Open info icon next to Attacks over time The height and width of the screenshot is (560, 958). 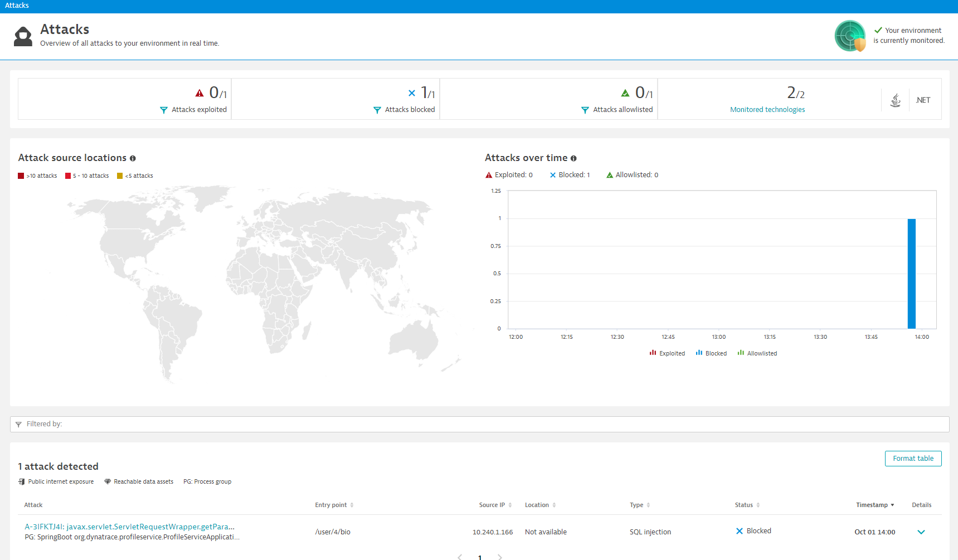pos(573,158)
